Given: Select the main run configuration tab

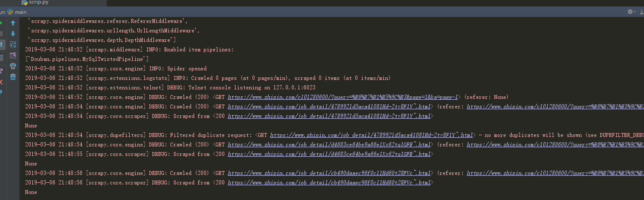Looking at the screenshot, I should click(x=17, y=12).
